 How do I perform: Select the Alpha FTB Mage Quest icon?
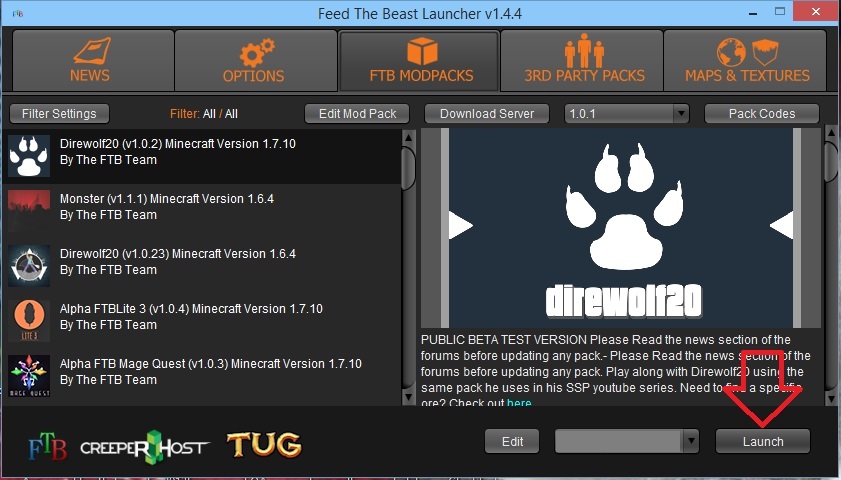pos(29,376)
